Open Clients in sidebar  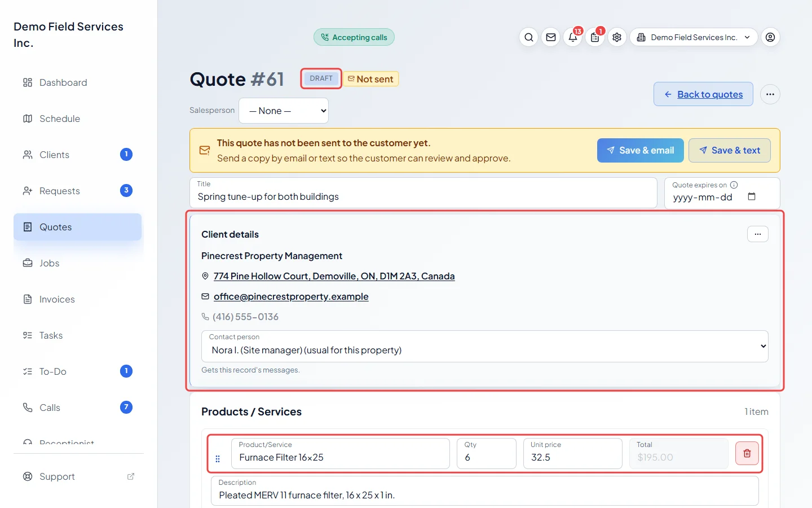click(x=78, y=155)
